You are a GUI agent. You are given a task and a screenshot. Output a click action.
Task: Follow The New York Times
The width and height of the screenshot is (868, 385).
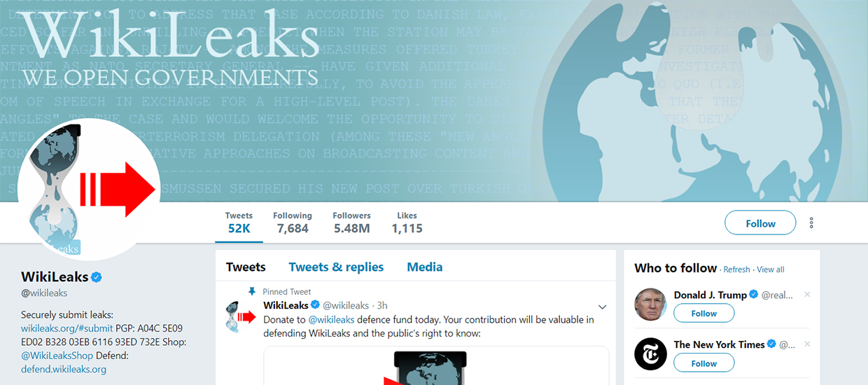coord(703,363)
